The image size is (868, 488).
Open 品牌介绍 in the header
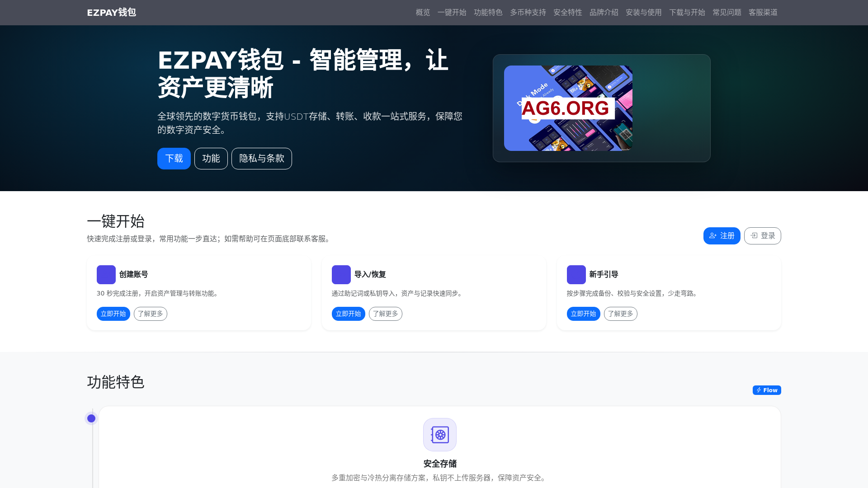coord(604,13)
